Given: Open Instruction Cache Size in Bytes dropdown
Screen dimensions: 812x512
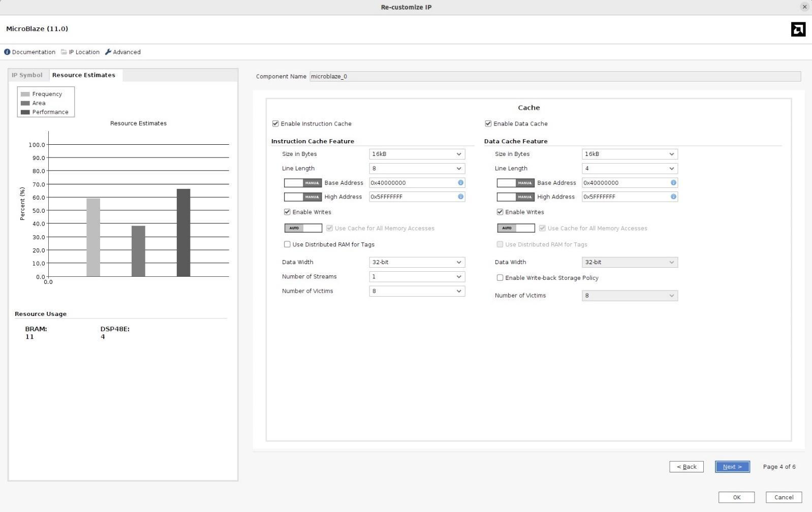Looking at the screenshot, I should click(x=417, y=154).
